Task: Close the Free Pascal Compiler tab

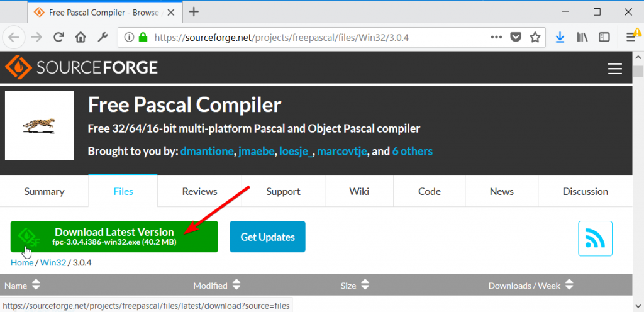Action: point(171,13)
